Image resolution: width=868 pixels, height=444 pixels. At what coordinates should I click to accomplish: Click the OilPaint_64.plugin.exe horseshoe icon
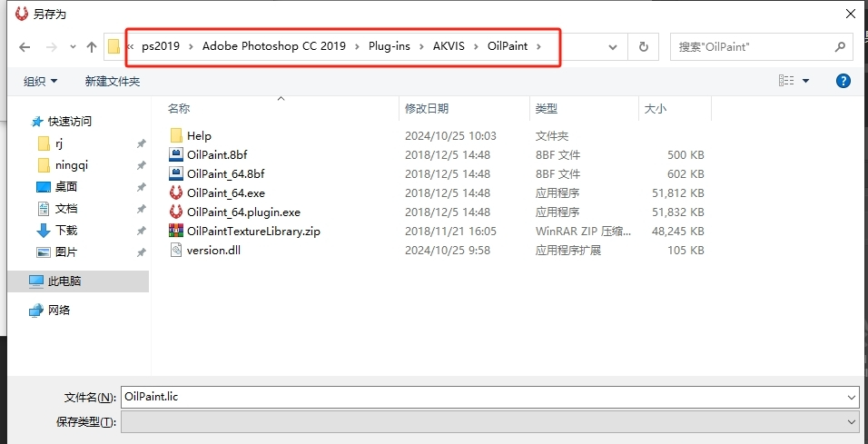pyautogui.click(x=176, y=212)
